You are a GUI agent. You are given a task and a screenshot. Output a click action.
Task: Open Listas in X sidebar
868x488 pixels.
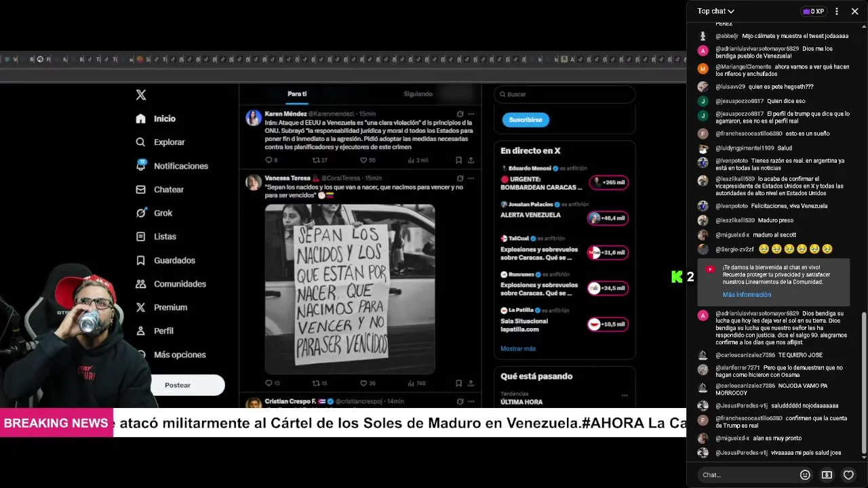click(x=155, y=237)
